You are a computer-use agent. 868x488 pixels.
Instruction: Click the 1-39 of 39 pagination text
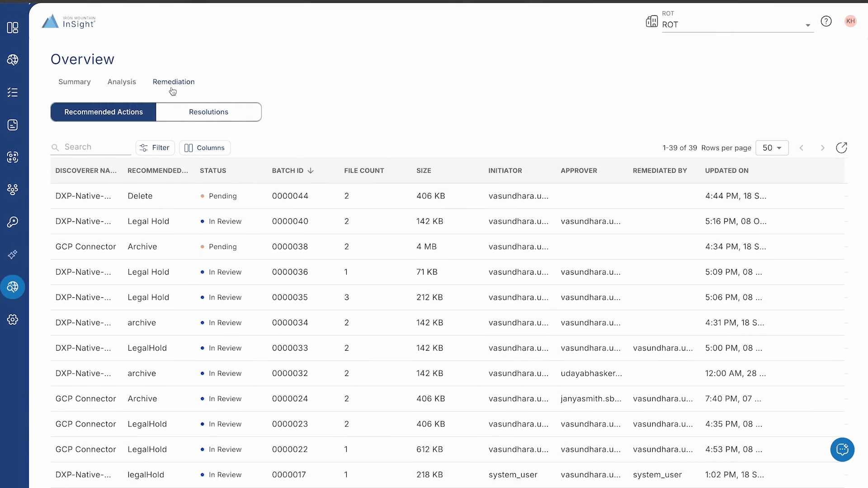point(679,148)
